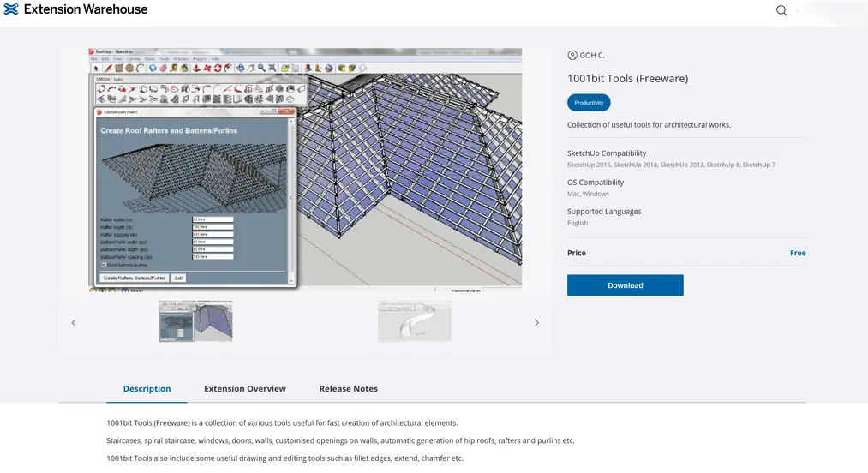
Task: Click the large roof rafters preview image
Action: pyautogui.click(x=305, y=170)
